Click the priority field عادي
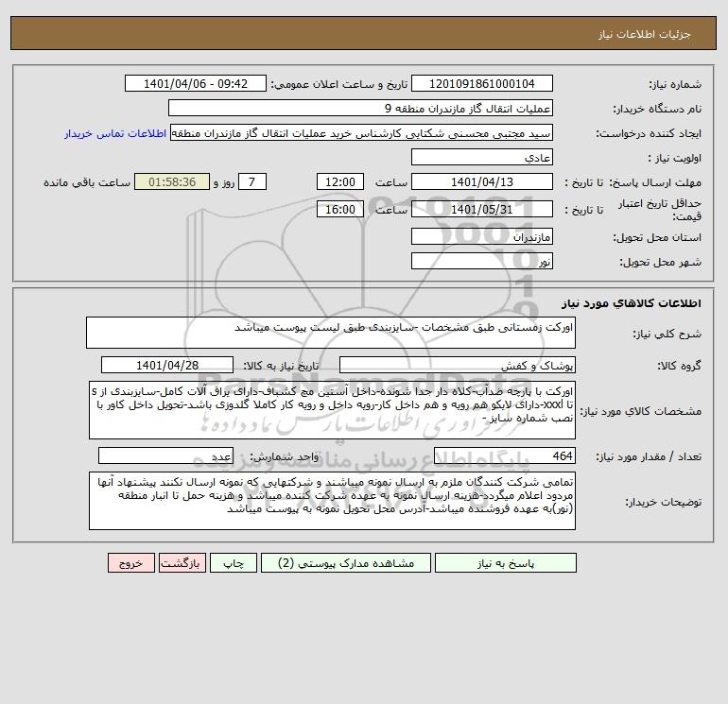 point(482,157)
